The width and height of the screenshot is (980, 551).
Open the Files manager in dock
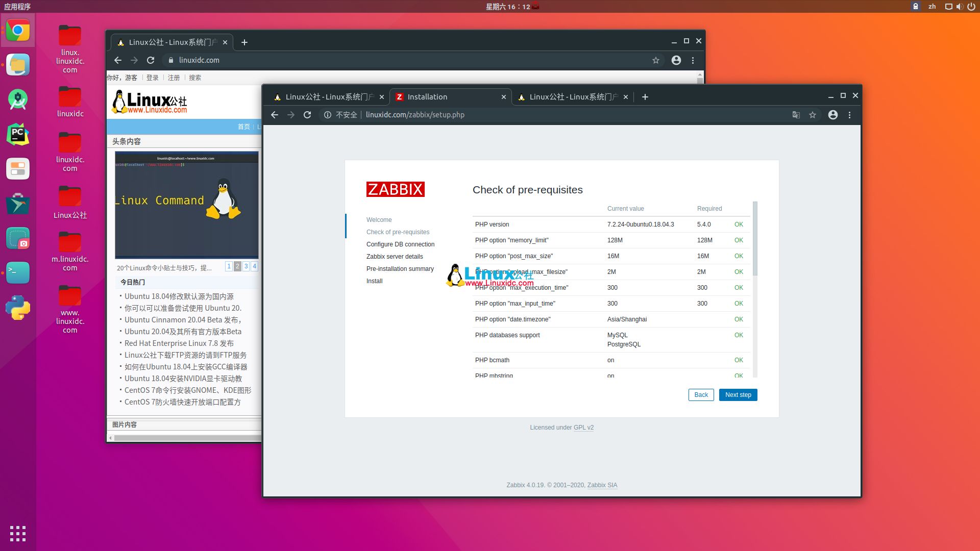pyautogui.click(x=18, y=65)
